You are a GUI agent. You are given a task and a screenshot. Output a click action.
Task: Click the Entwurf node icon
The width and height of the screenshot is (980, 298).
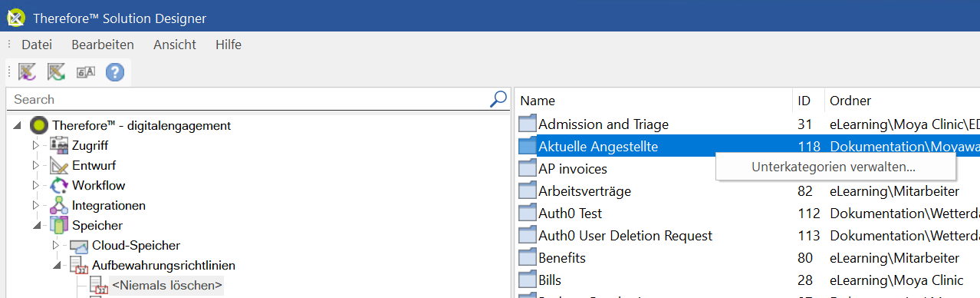coord(59,165)
